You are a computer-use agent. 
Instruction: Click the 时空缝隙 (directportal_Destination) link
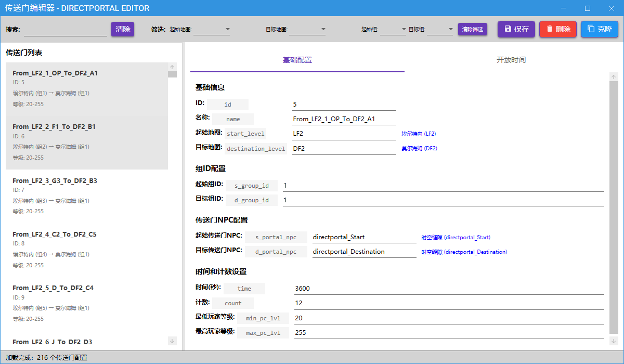(x=464, y=252)
